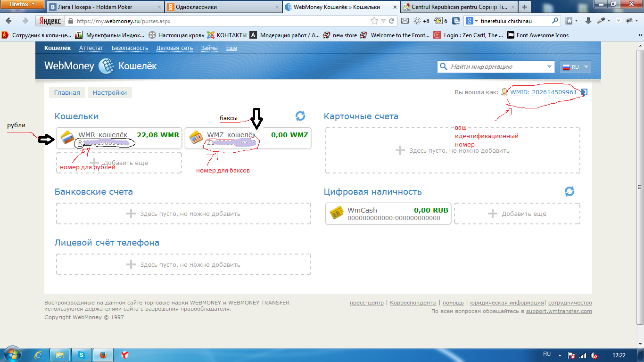Open the Настройки tab
The height and width of the screenshot is (362, 644).
[110, 92]
